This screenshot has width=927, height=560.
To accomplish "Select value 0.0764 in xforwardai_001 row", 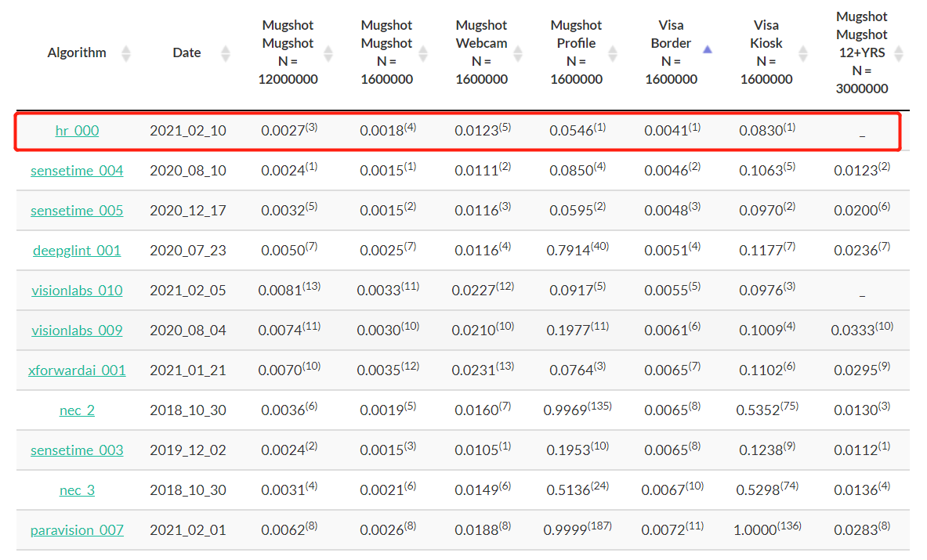I will tap(572, 370).
